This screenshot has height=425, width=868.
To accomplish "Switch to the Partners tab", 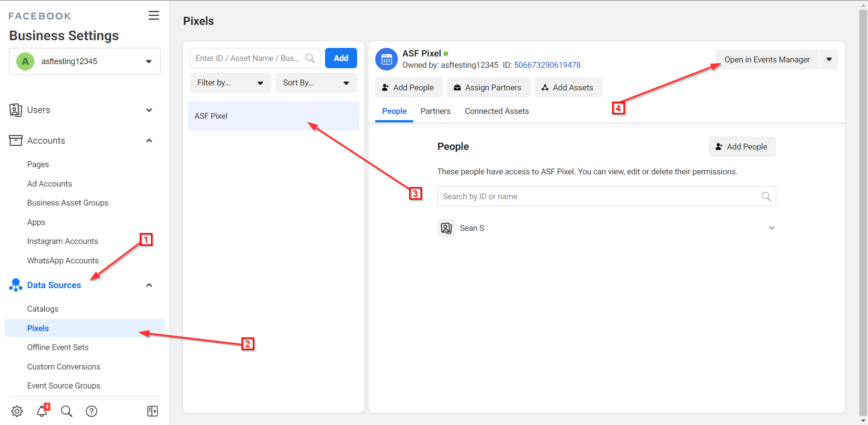I will click(435, 111).
